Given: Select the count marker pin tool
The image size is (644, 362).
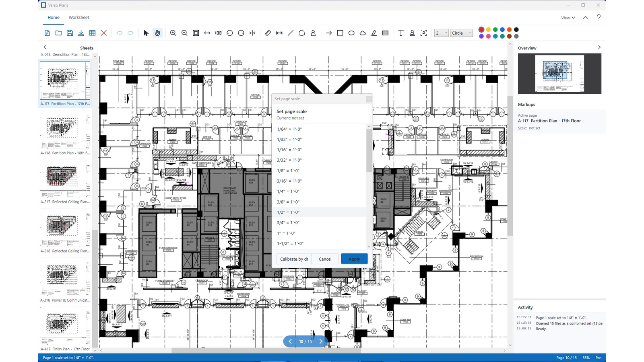Looking at the screenshot, I should coord(313,33).
